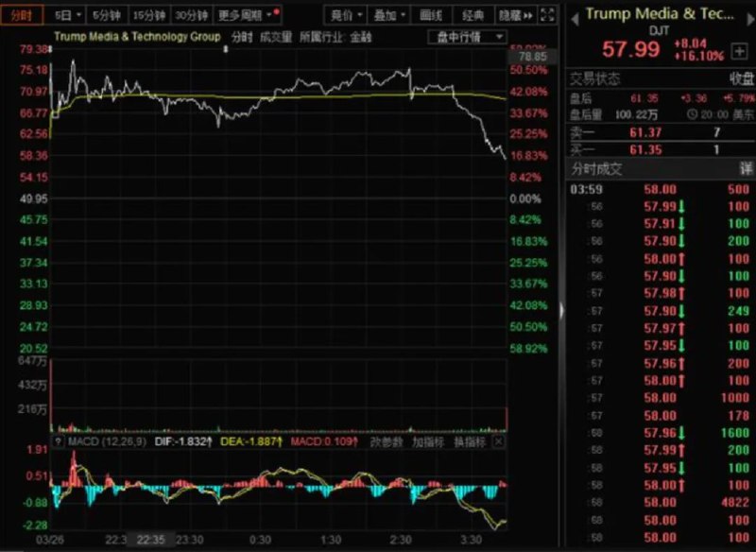Open the 叠加 overlay dropdown

[389, 15]
